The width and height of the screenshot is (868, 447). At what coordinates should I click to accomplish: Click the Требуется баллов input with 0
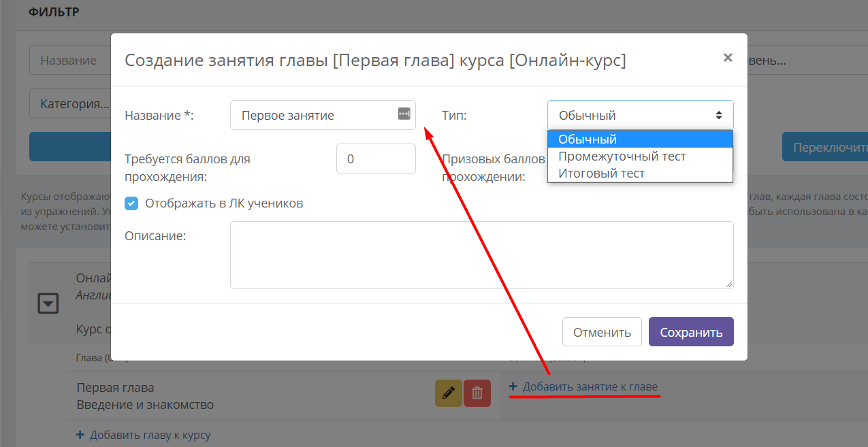(x=376, y=159)
